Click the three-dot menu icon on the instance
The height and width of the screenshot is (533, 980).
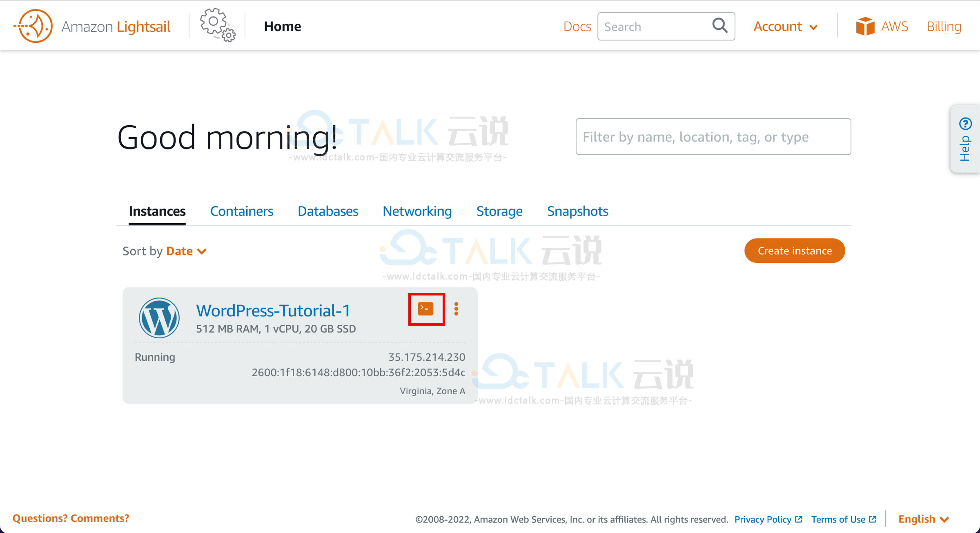click(x=458, y=309)
